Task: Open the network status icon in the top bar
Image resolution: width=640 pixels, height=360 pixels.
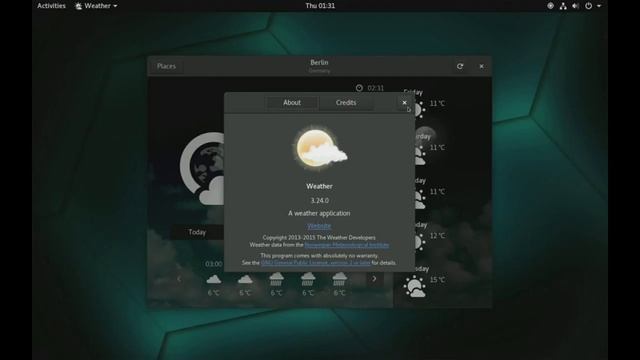Action: tap(563, 6)
